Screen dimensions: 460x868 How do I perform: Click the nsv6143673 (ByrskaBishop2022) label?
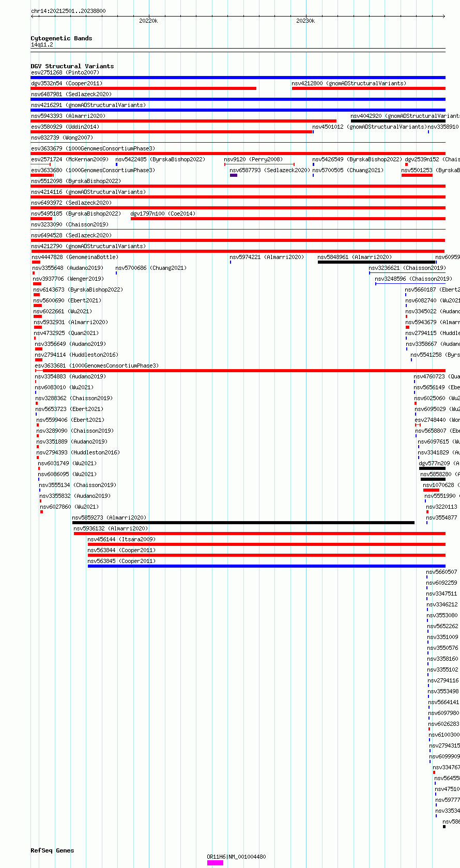tap(78, 290)
